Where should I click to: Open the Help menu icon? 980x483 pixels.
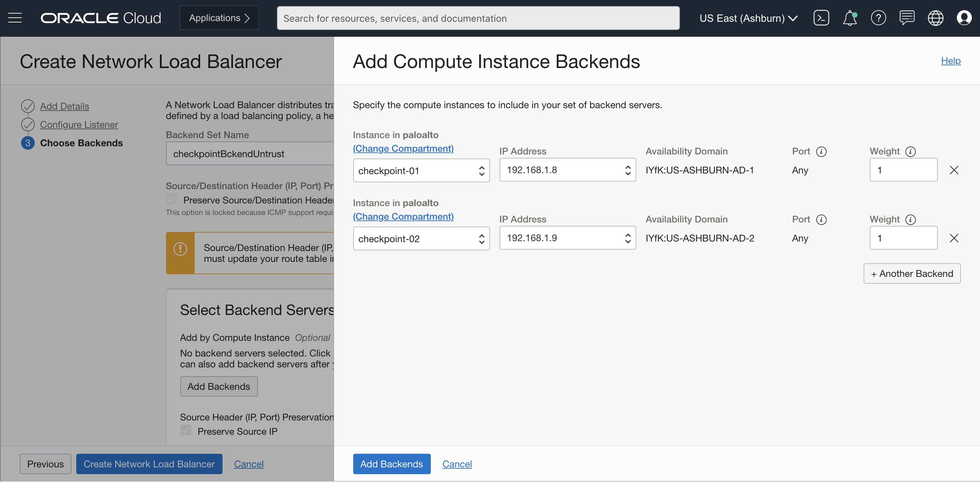(878, 17)
